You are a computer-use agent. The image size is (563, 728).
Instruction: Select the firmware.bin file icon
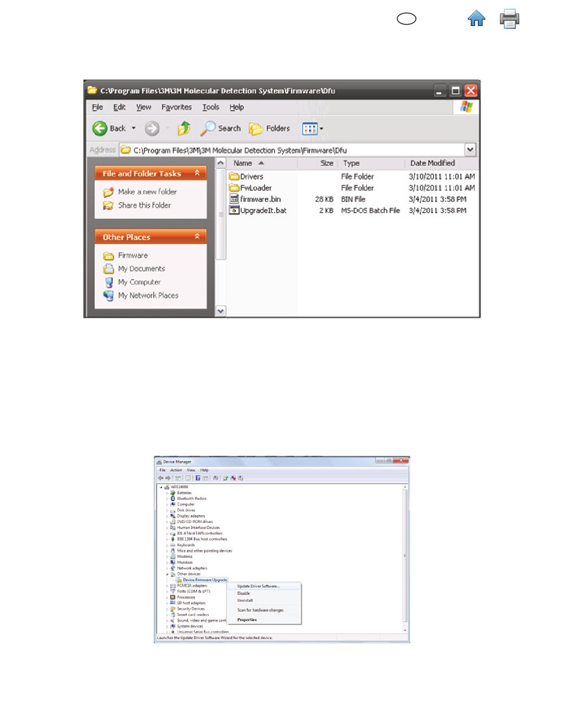234,199
